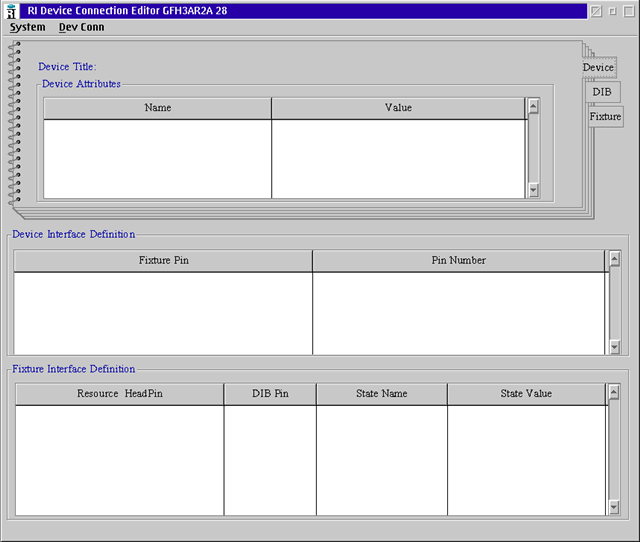The height and width of the screenshot is (542, 640).
Task: Click the Value column header in Device Attributes
Action: pos(398,108)
